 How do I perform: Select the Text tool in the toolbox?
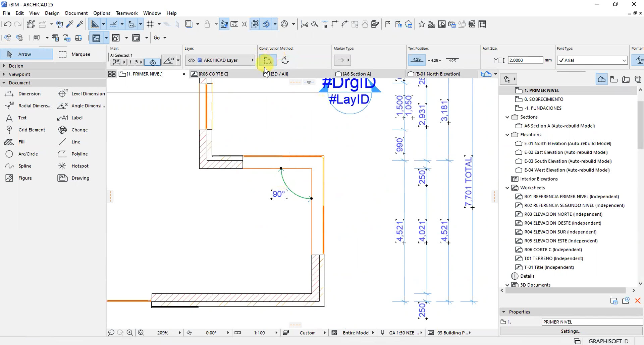coord(22,118)
